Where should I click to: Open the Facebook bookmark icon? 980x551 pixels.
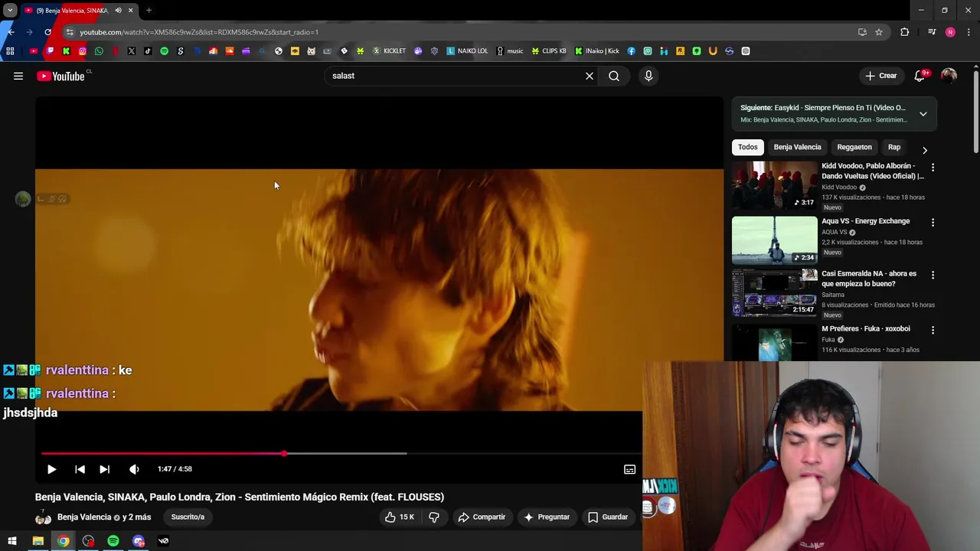(x=631, y=51)
